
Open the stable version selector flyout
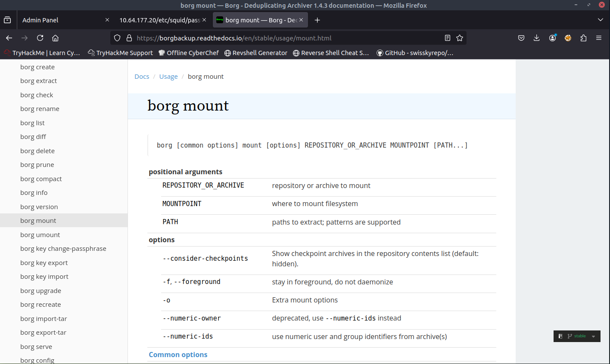577,336
